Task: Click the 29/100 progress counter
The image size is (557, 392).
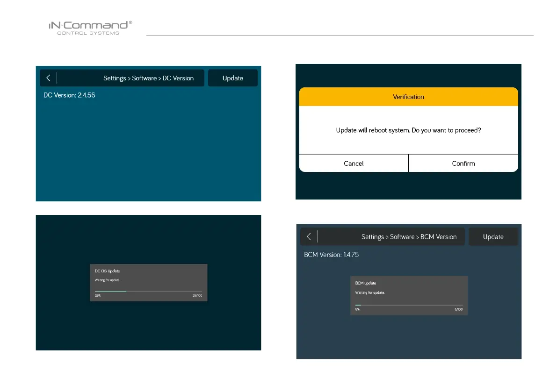Action: click(197, 295)
